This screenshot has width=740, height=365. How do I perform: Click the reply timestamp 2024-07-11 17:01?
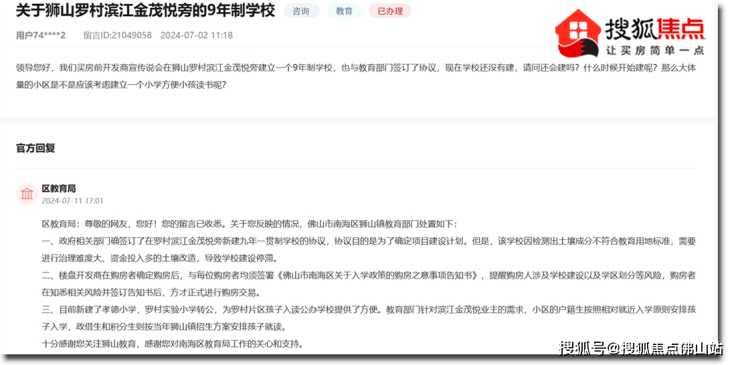point(73,201)
